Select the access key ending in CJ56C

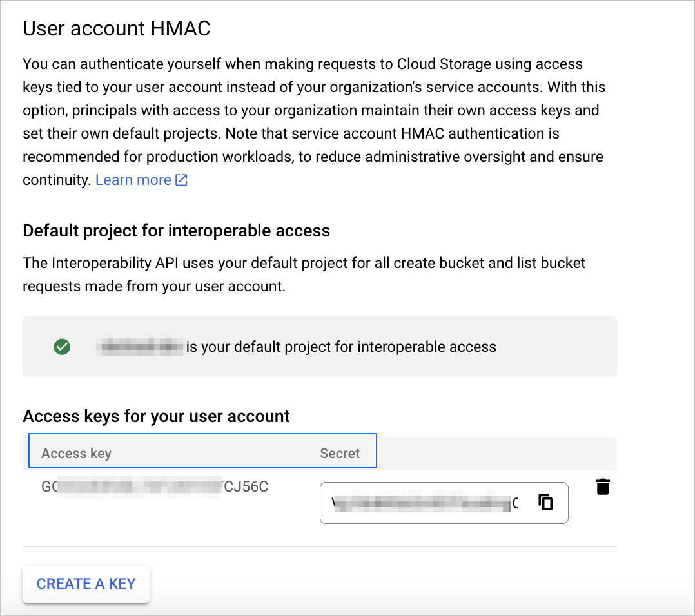[x=155, y=486]
